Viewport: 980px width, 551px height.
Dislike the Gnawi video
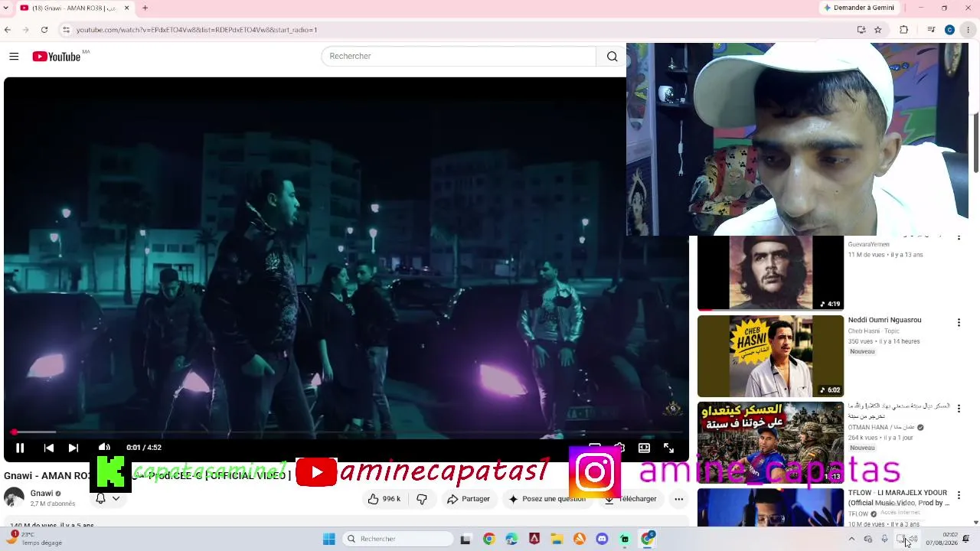tap(422, 499)
